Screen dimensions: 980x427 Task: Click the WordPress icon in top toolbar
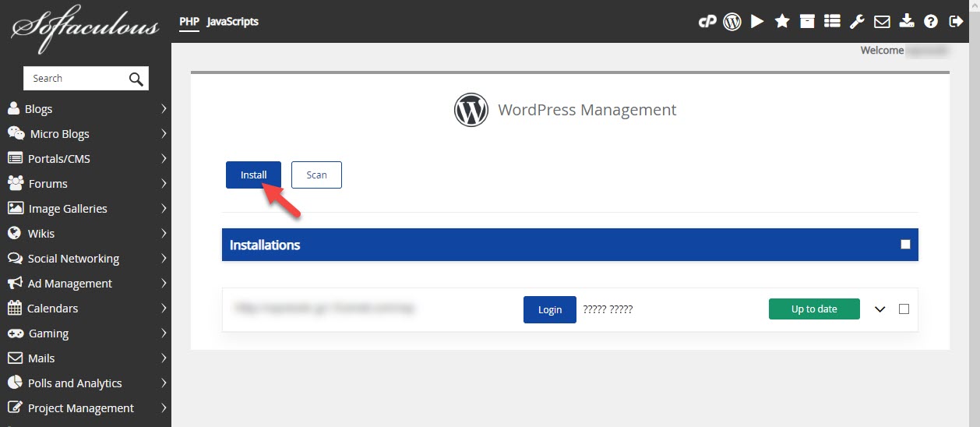tap(731, 22)
